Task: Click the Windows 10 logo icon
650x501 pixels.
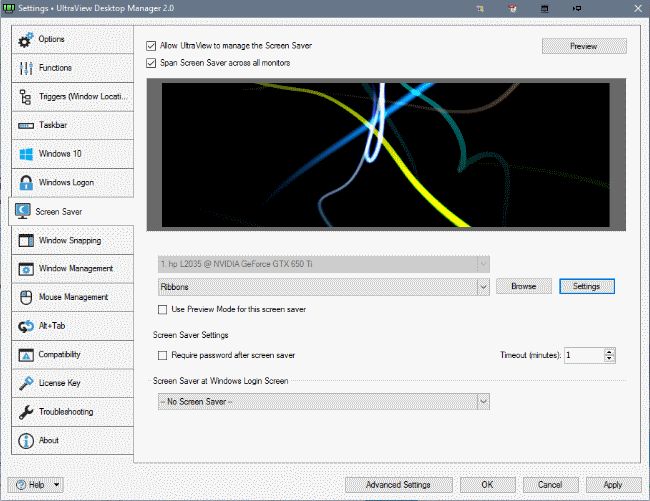Action: (x=26, y=155)
